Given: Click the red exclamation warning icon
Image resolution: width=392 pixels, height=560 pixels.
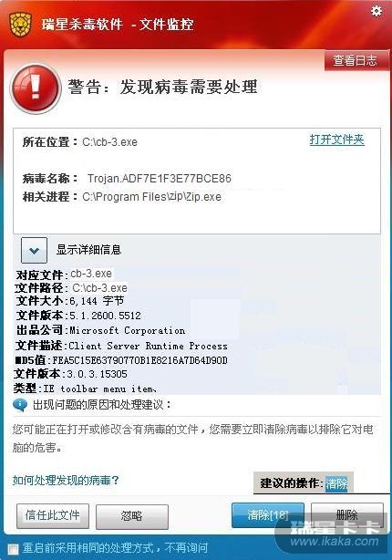Looking at the screenshot, I should (36, 88).
